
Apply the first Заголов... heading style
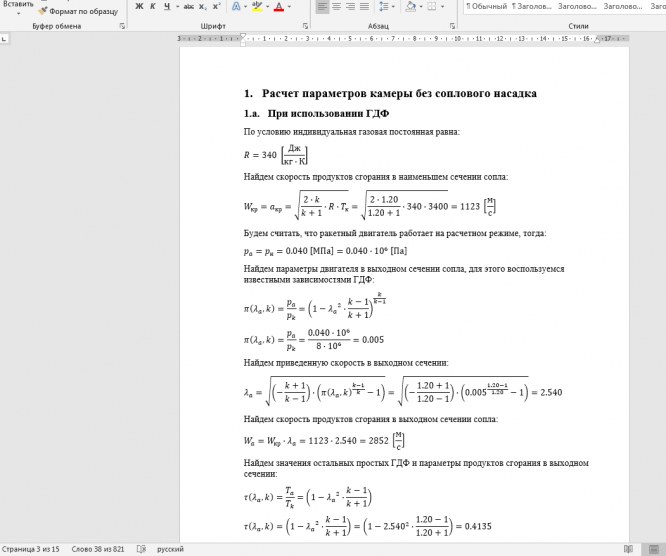(532, 6)
